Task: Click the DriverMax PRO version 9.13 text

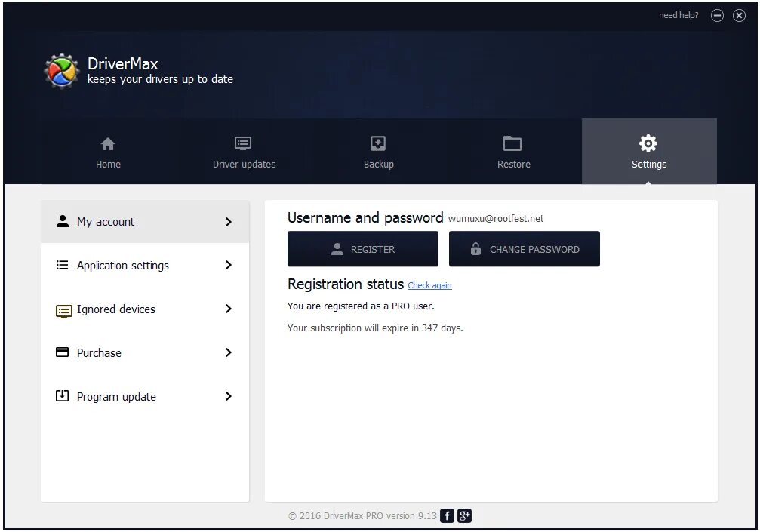Action: [x=362, y=516]
